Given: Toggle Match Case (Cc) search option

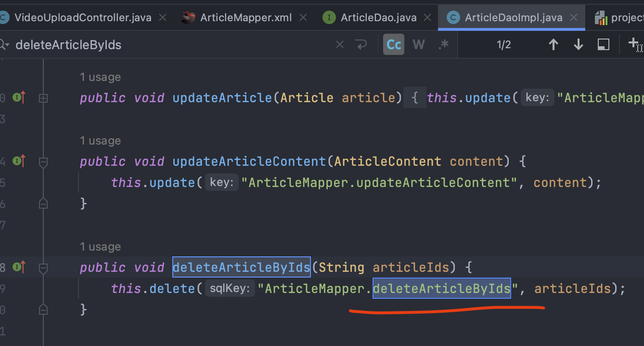Looking at the screenshot, I should click(x=394, y=45).
